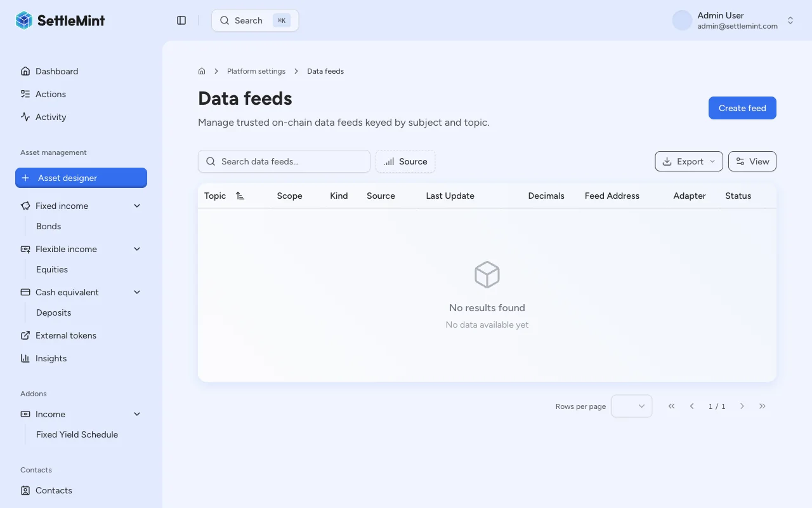Toggle the Source filter
The height and width of the screenshot is (508, 812).
405,161
